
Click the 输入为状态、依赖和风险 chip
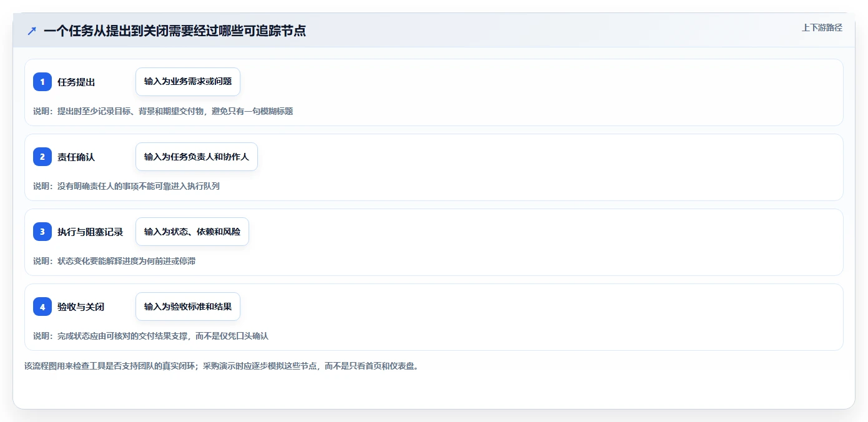192,232
